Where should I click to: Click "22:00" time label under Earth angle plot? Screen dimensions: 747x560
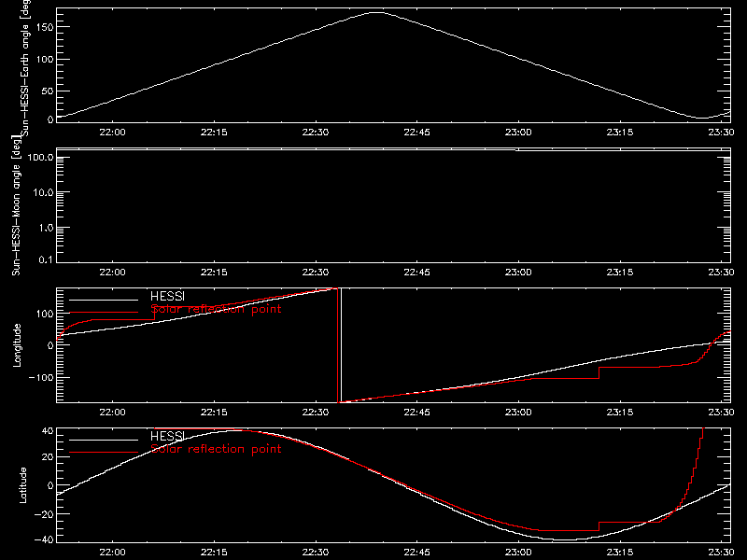(x=112, y=132)
